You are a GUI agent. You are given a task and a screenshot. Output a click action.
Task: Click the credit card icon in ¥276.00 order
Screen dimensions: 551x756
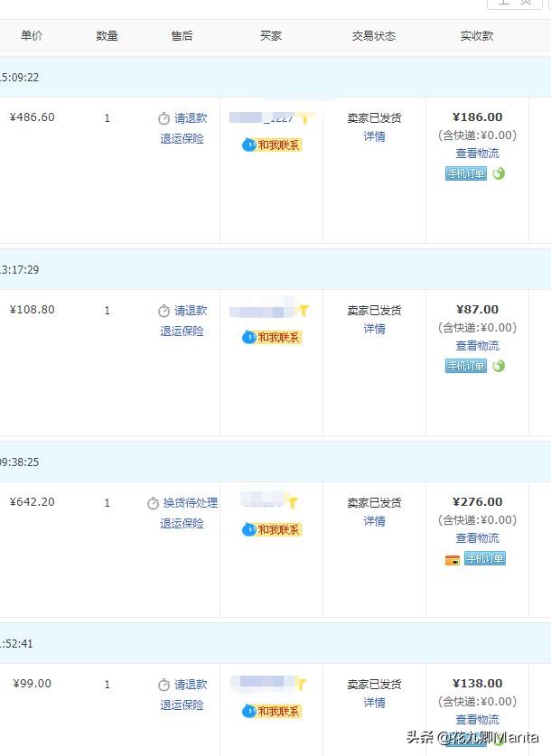[453, 560]
